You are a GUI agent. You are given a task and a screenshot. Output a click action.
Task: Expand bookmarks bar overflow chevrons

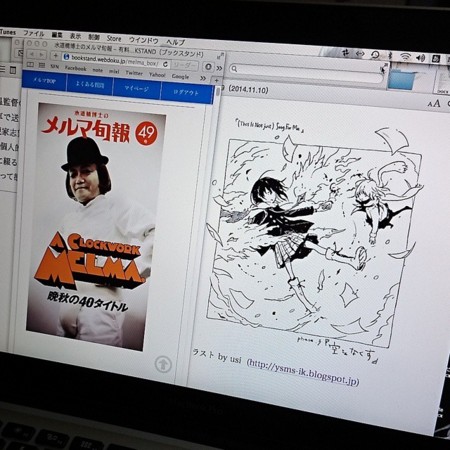click(x=203, y=78)
